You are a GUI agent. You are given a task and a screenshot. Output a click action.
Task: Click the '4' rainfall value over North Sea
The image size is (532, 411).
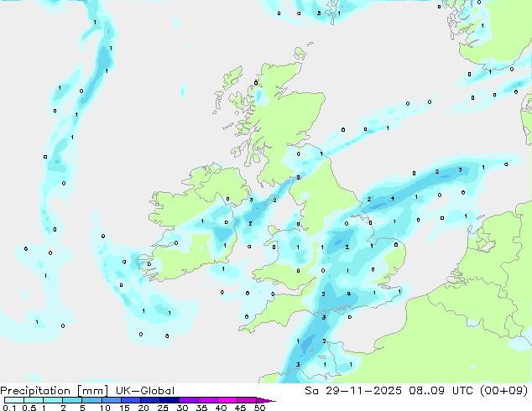coord(393,199)
